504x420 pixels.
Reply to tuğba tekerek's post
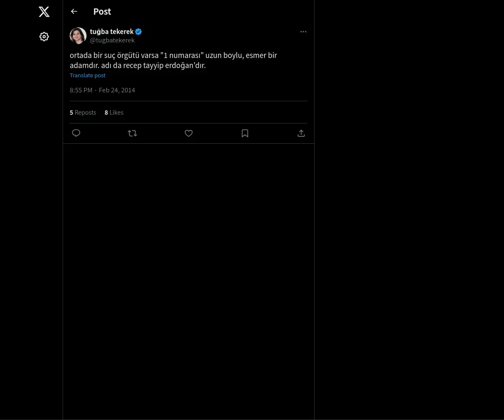(x=76, y=133)
